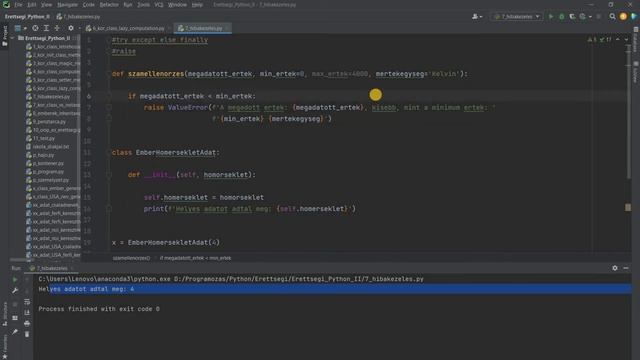Click the grey Stop button in top toolbar
The height and width of the screenshot is (360, 640).
point(599,17)
